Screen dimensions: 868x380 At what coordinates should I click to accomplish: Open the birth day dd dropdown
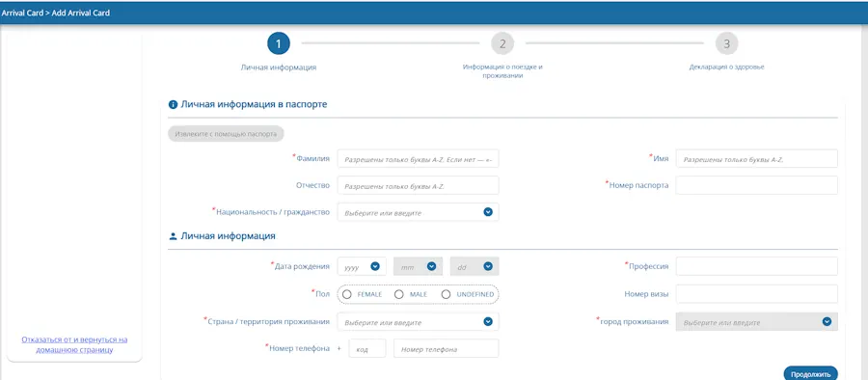pyautogui.click(x=475, y=266)
